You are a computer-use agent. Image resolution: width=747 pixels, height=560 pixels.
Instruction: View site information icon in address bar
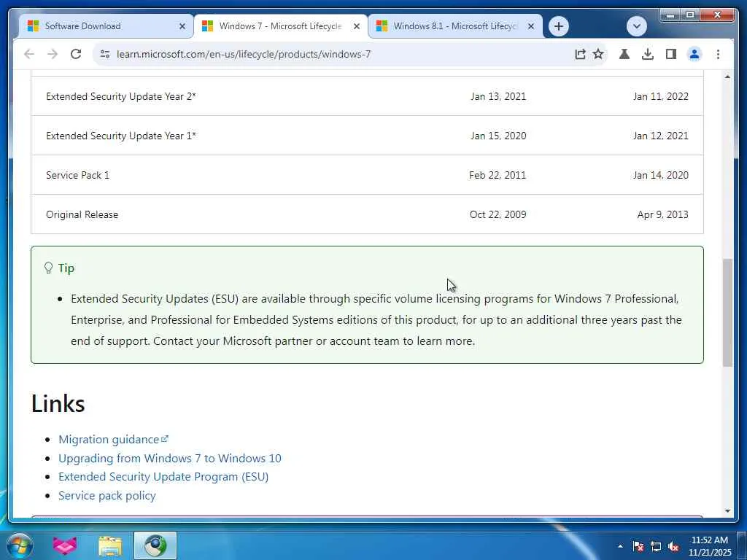[x=105, y=54]
